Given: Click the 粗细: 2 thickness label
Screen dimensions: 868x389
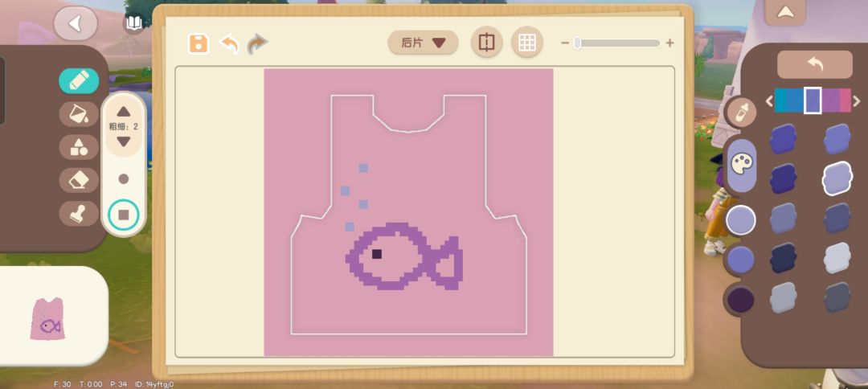Looking at the screenshot, I should click(124, 127).
